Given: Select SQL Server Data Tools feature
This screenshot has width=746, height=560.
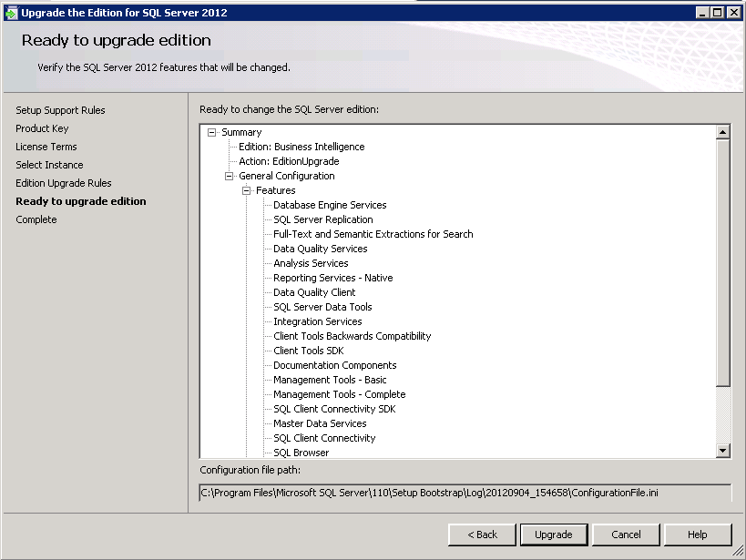Looking at the screenshot, I should [322, 308].
